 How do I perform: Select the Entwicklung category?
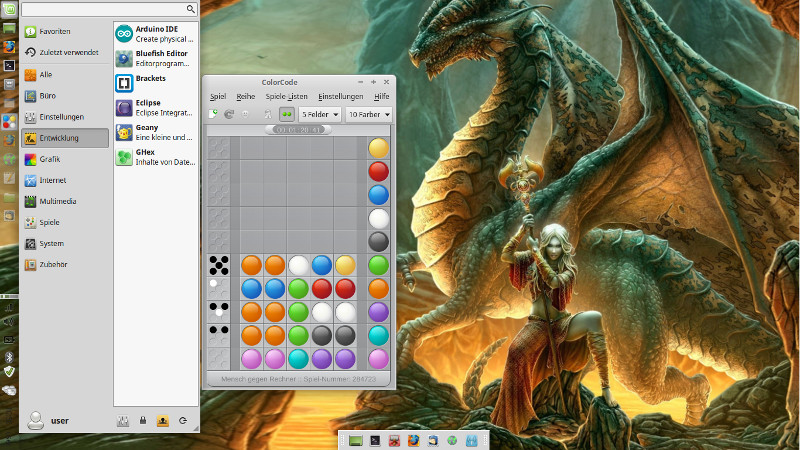click(x=65, y=138)
